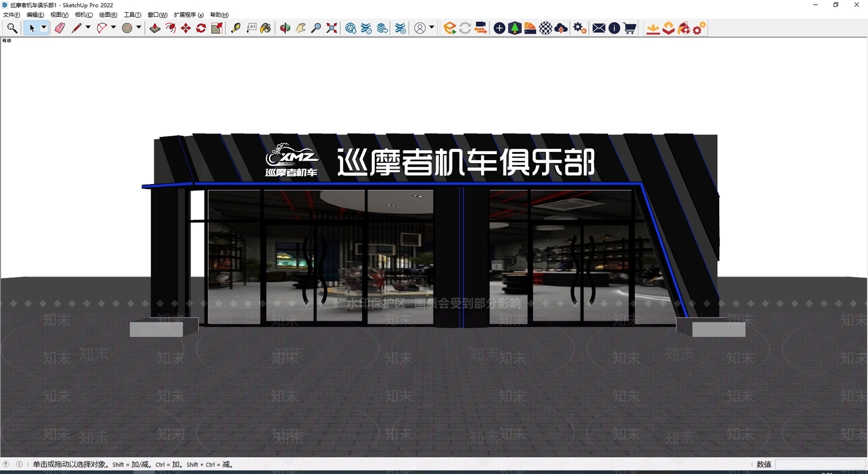Click the red box with orange arrow icon
The height and width of the screenshot is (474, 868).
click(x=668, y=28)
